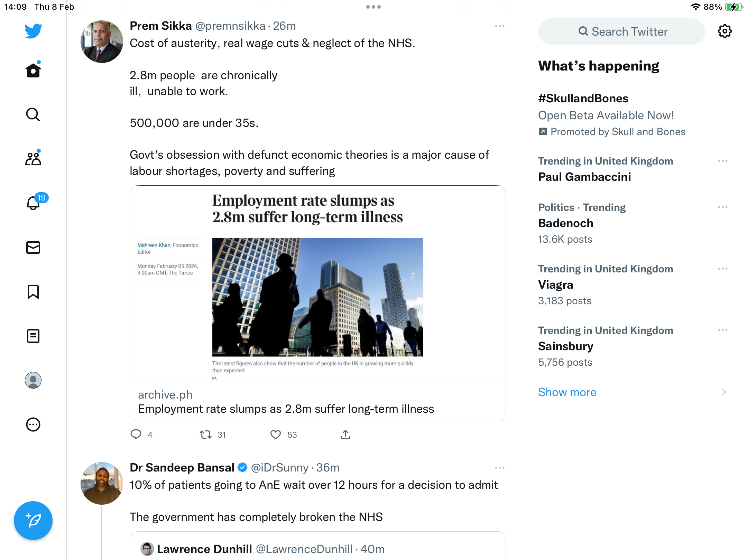Tap the compose new tweet button
The height and width of the screenshot is (560, 747).
coord(33,520)
